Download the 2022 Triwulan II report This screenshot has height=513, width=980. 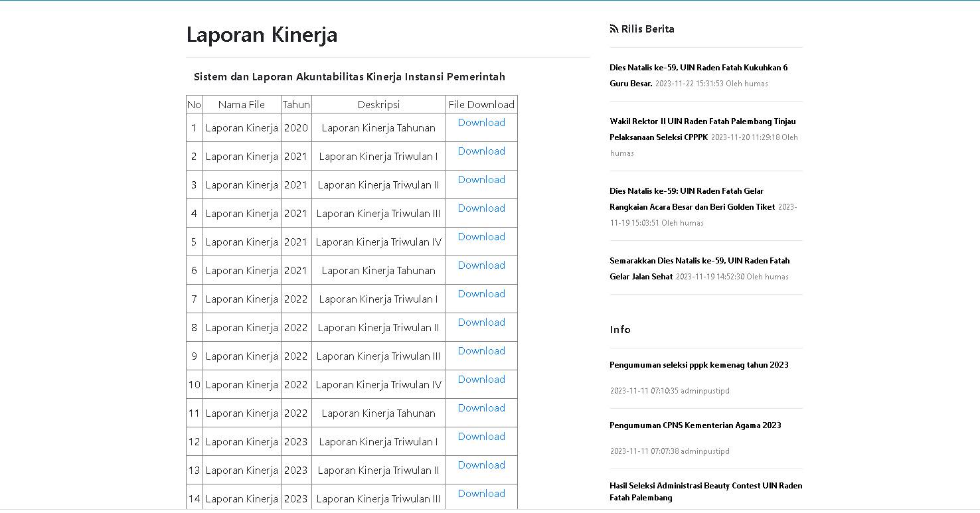(481, 323)
